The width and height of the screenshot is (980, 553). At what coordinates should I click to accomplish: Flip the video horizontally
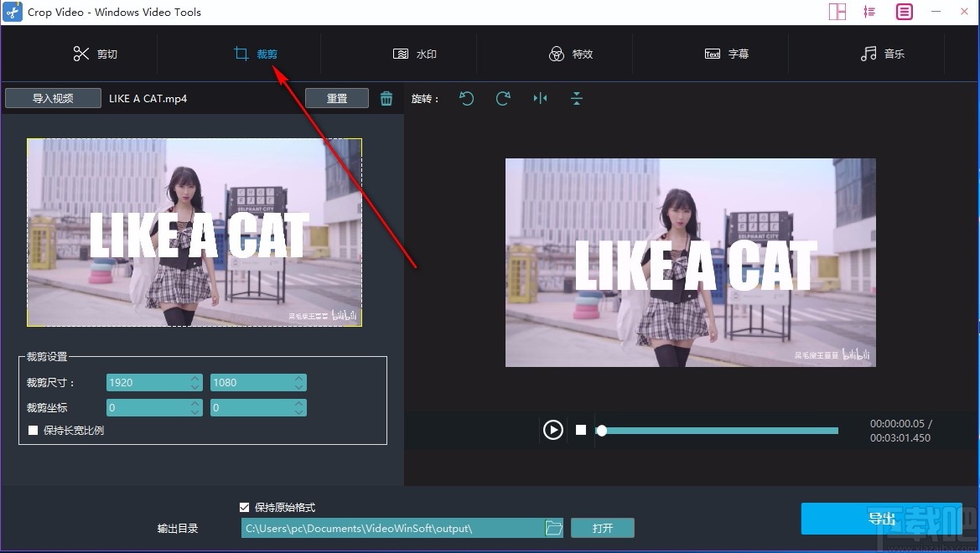click(x=540, y=98)
